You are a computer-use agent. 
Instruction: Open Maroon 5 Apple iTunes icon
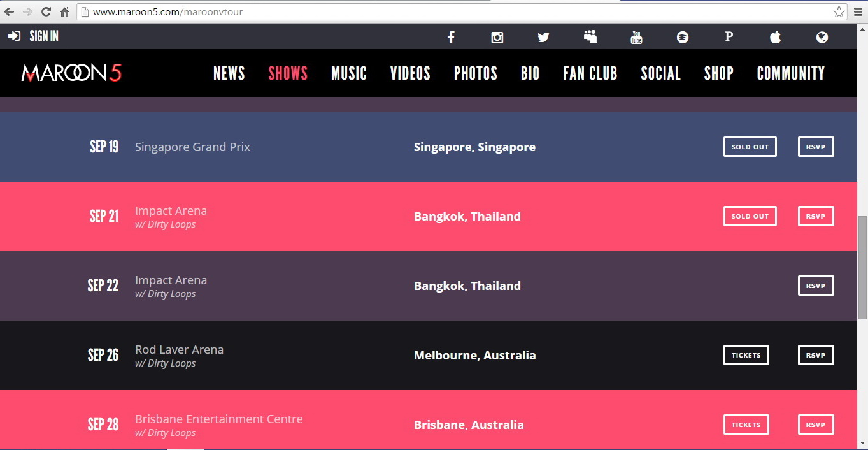click(x=775, y=37)
